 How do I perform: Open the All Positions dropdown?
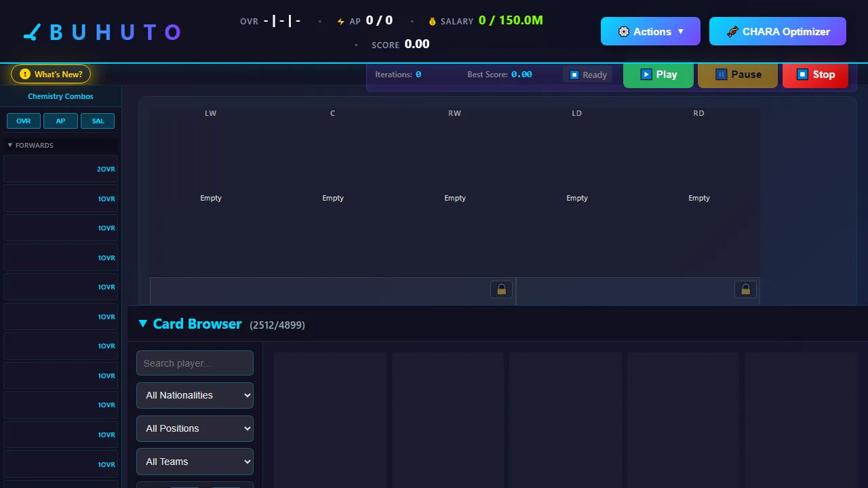point(195,428)
